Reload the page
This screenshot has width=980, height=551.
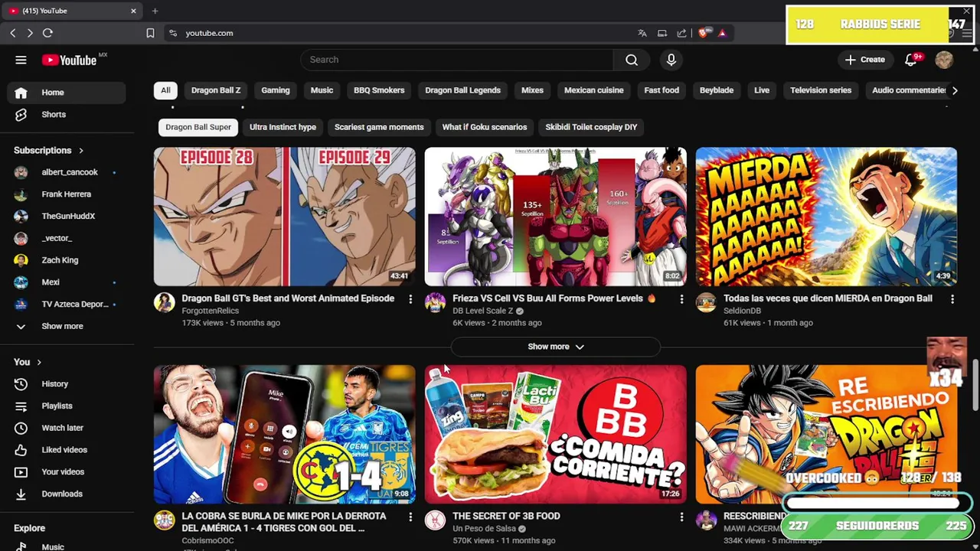click(x=47, y=33)
